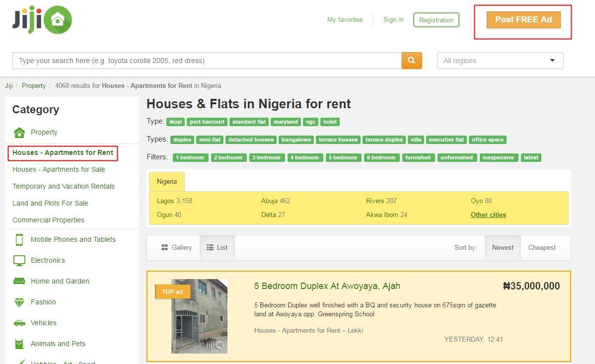Filter by 3 bedroom
595x364 pixels.
tap(267, 157)
